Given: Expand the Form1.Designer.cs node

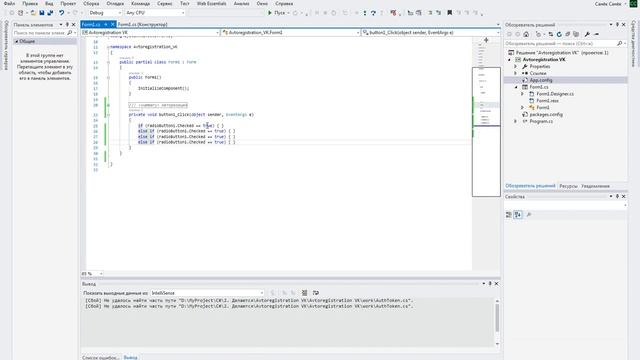Looking at the screenshot, I should coord(522,94).
